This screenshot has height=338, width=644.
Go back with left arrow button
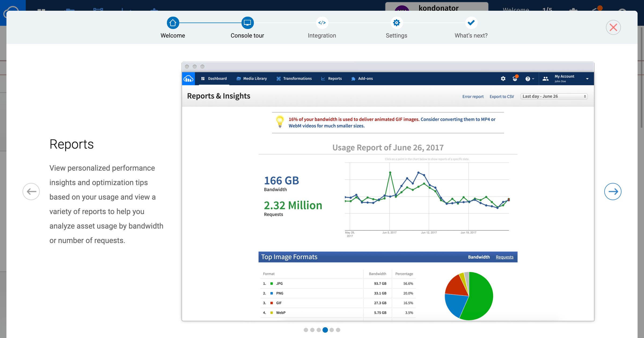click(31, 192)
